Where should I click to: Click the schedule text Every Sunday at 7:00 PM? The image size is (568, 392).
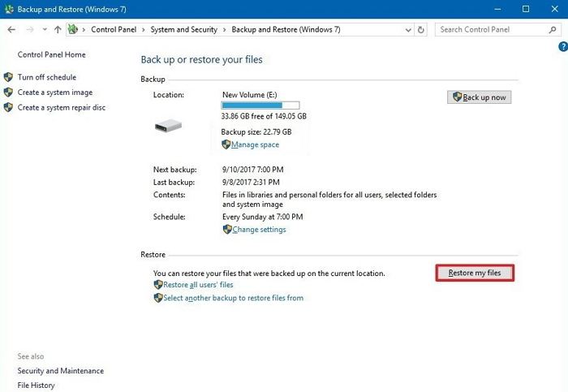[x=263, y=217]
